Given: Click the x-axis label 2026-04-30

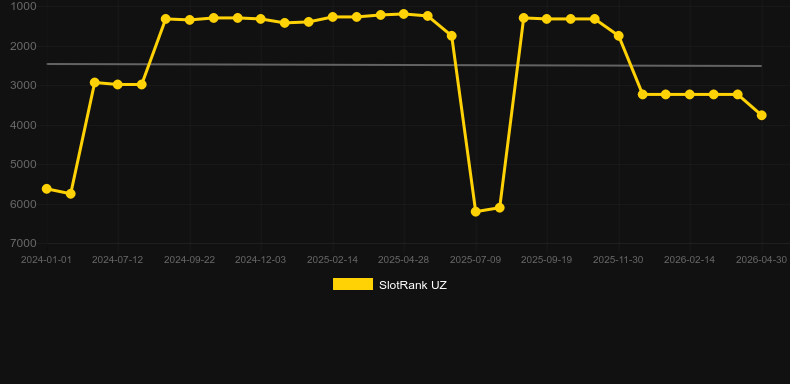Looking at the screenshot, I should tap(761, 260).
